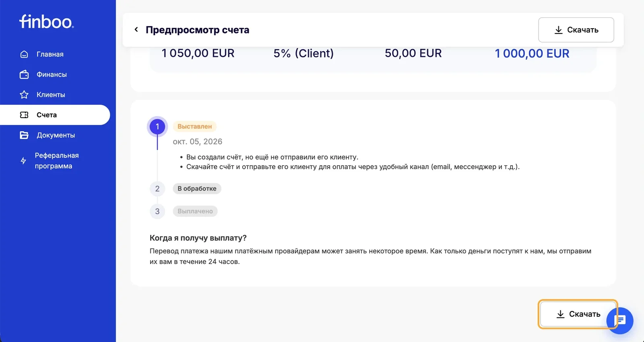Click the folder icon beside Документы
The width and height of the screenshot is (644, 342).
pos(24,135)
